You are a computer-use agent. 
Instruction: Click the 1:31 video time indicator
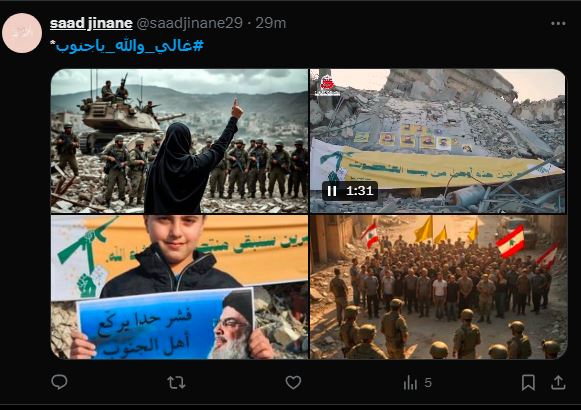coord(359,191)
